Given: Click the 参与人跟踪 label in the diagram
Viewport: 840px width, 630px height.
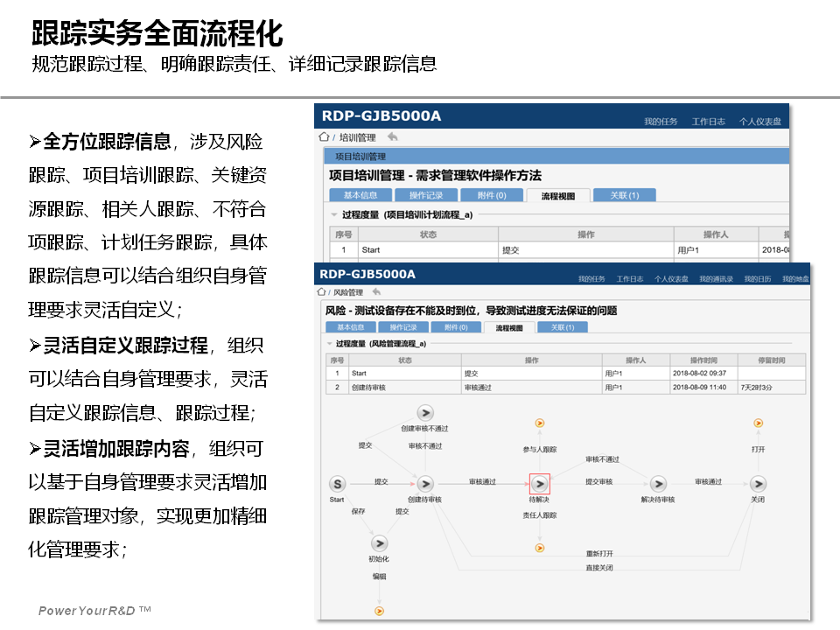Looking at the screenshot, I should tap(540, 450).
